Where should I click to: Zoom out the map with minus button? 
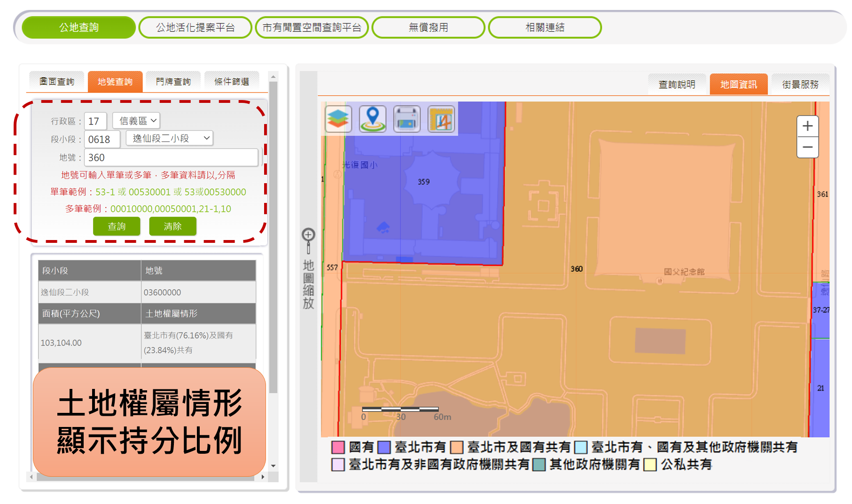pos(807,147)
